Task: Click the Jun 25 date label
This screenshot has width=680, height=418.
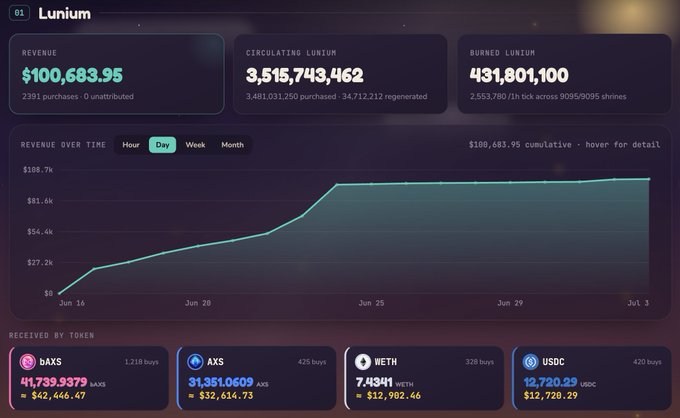Action: coord(371,303)
